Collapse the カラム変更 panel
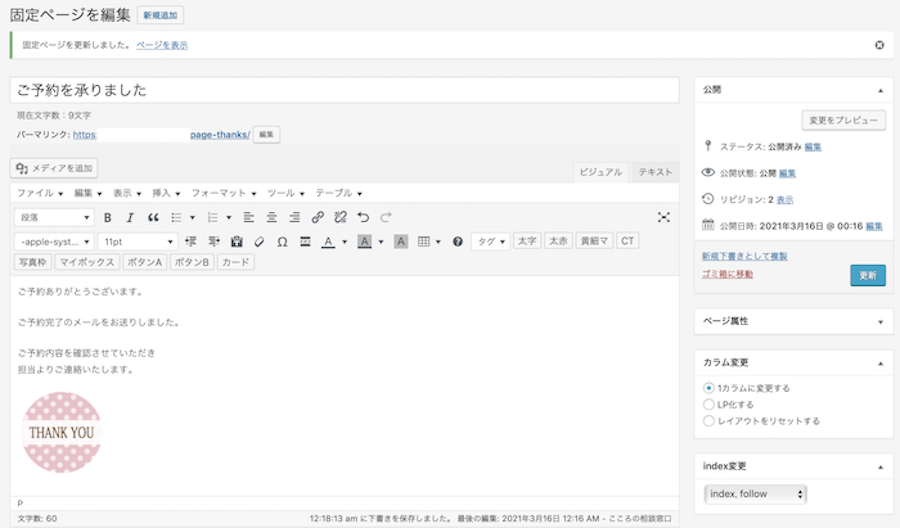The height and width of the screenshot is (528, 900). [x=880, y=363]
